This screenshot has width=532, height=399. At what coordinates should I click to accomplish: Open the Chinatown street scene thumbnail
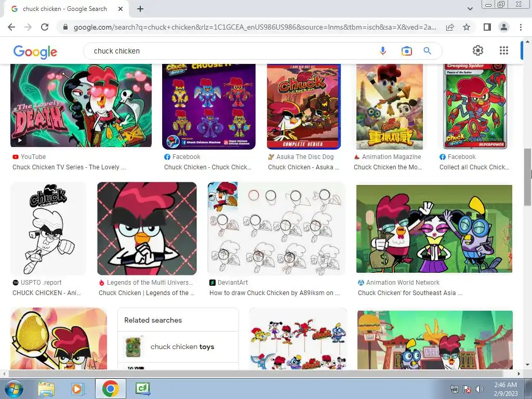[x=435, y=340]
